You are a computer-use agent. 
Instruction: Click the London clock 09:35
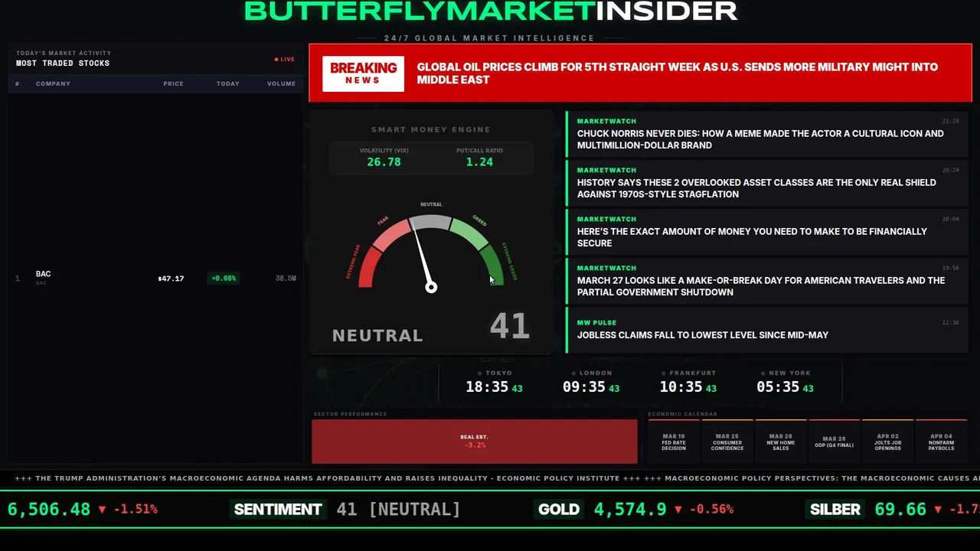584,387
